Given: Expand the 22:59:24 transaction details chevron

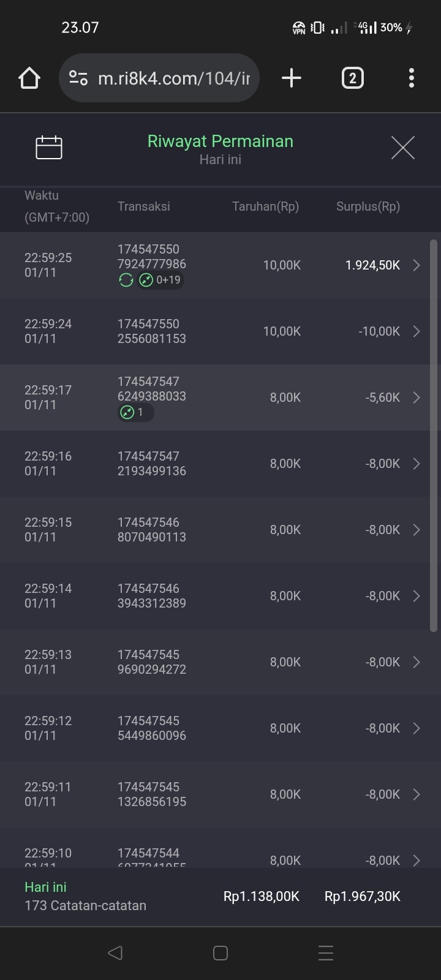Looking at the screenshot, I should pos(417,331).
